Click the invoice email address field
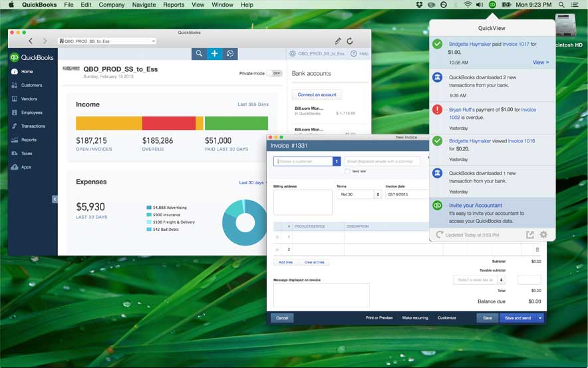588x368 pixels. tap(382, 161)
